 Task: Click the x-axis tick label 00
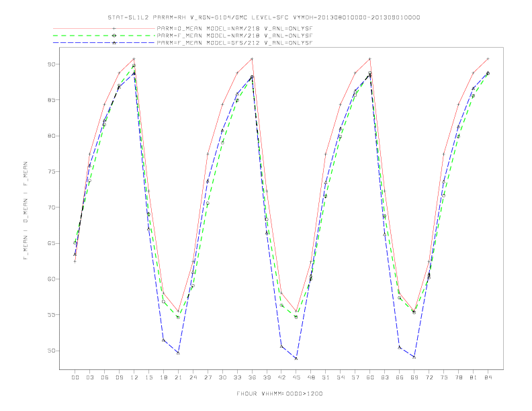[75, 377]
